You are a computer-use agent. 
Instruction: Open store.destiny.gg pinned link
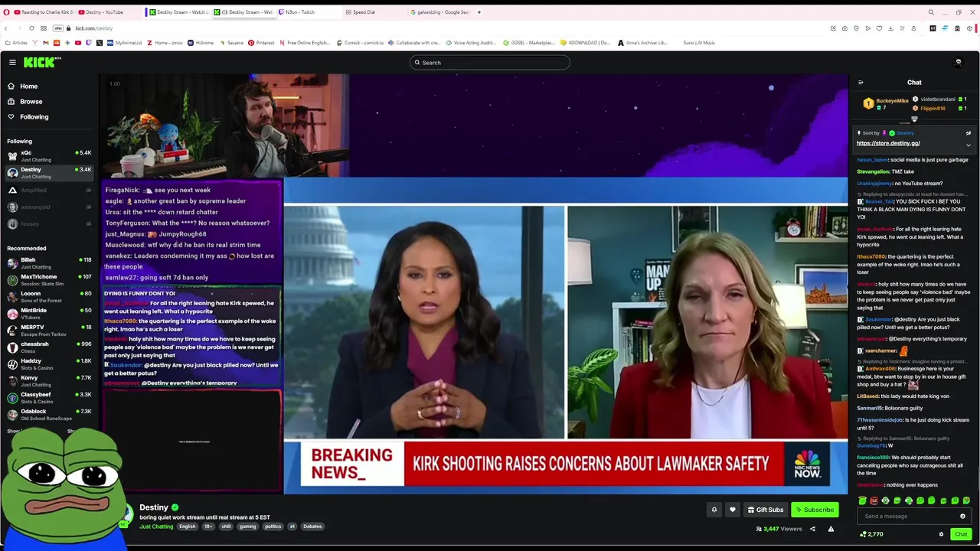tap(888, 143)
